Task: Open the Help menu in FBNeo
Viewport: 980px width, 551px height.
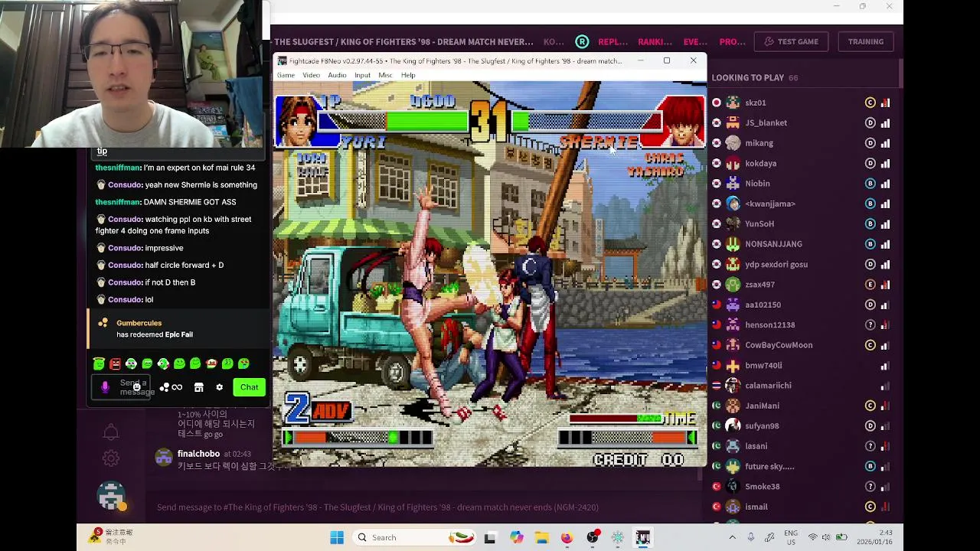Action: tap(408, 75)
